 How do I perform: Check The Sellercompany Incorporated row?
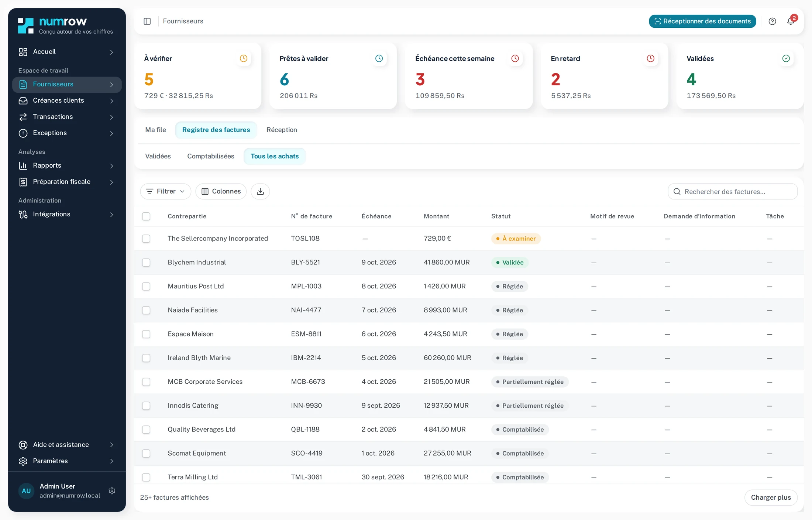click(146, 239)
